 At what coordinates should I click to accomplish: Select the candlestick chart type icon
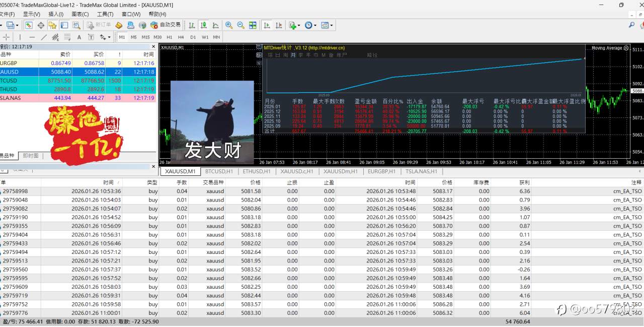pos(203,26)
